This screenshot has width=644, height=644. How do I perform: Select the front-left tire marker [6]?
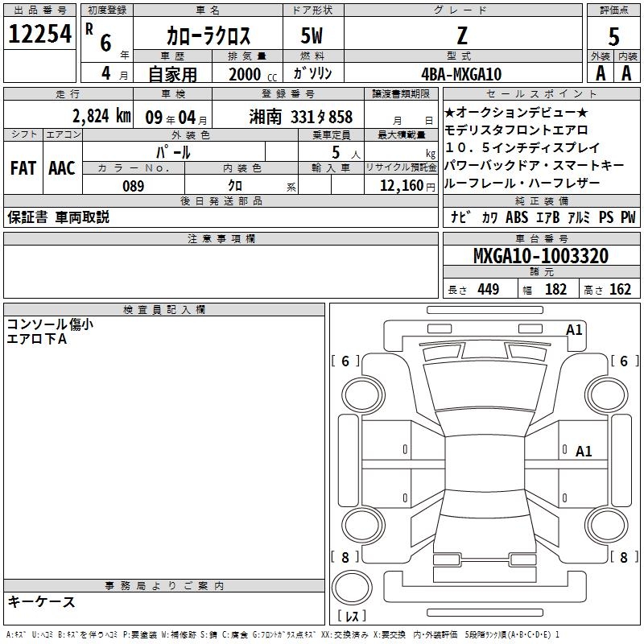[x=346, y=361]
